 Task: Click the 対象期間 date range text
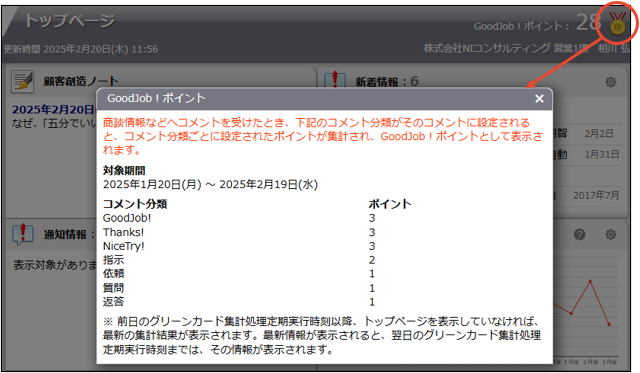pyautogui.click(x=210, y=184)
